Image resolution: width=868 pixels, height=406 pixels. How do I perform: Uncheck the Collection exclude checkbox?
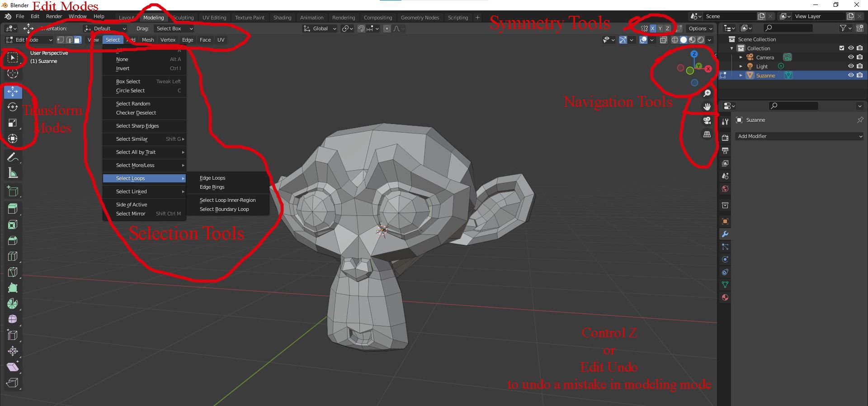842,48
